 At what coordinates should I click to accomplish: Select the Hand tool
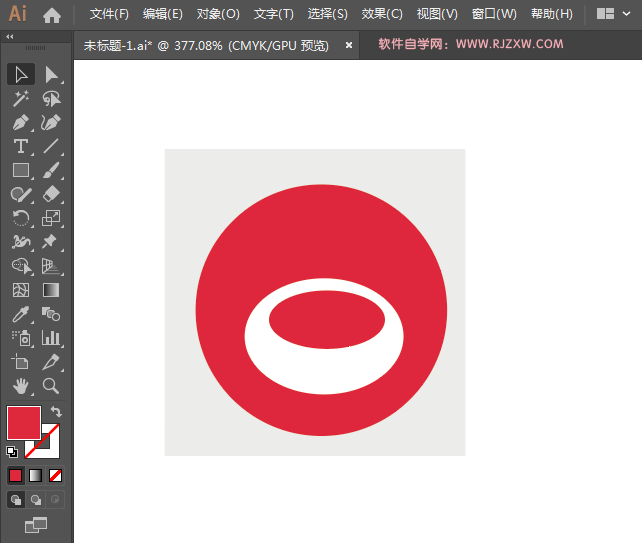tap(21, 386)
